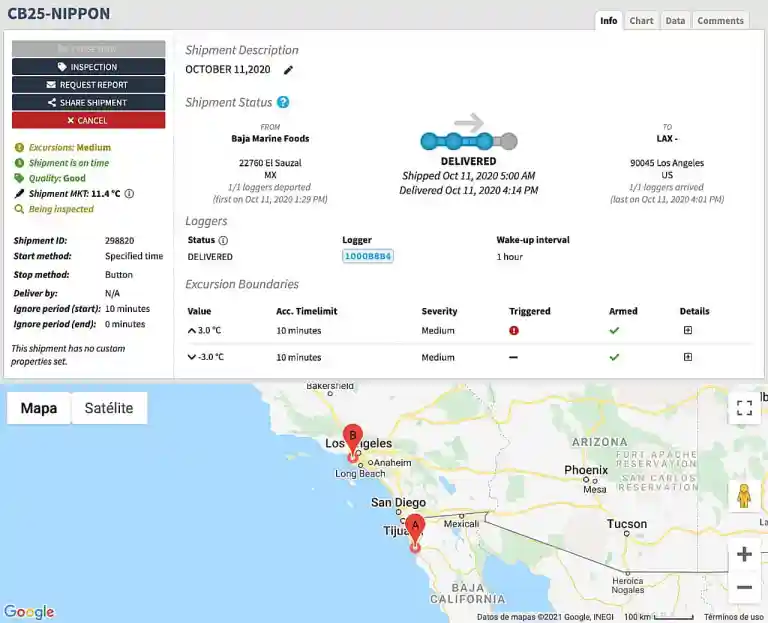768x623 pixels.
Task: Click the REQUEST REPORT button
Action: [89, 85]
